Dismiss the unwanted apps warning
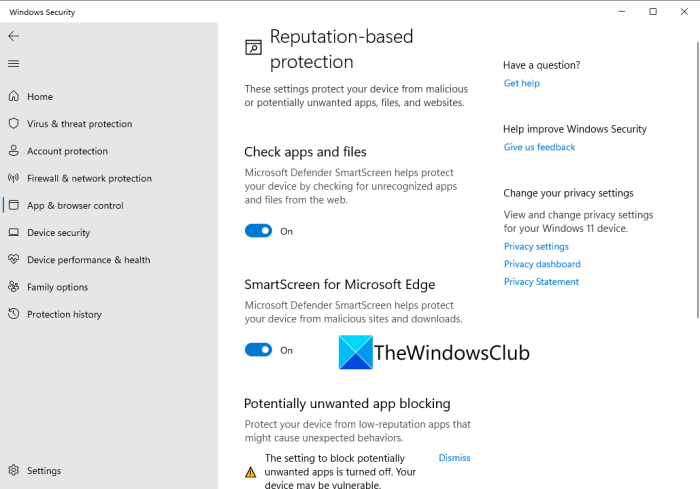This screenshot has width=700, height=489. 454,458
